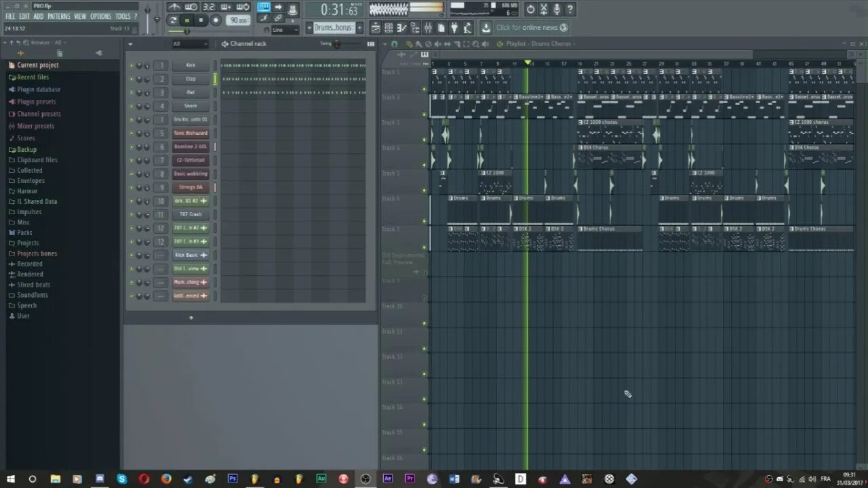Screen dimensions: 868x488
Task: Mute the 707 Crash channel LED
Action: coord(132,215)
